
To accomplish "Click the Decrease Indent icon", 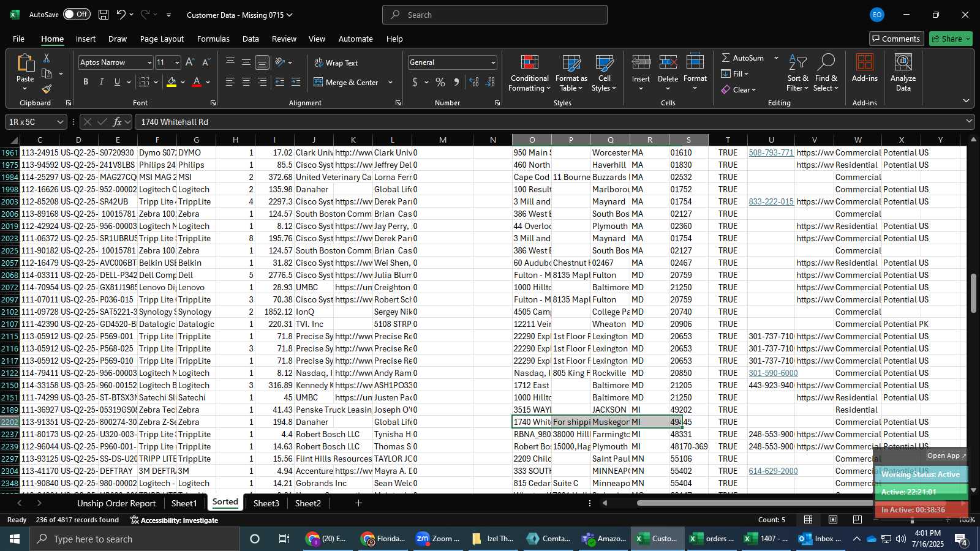I will (x=280, y=82).
